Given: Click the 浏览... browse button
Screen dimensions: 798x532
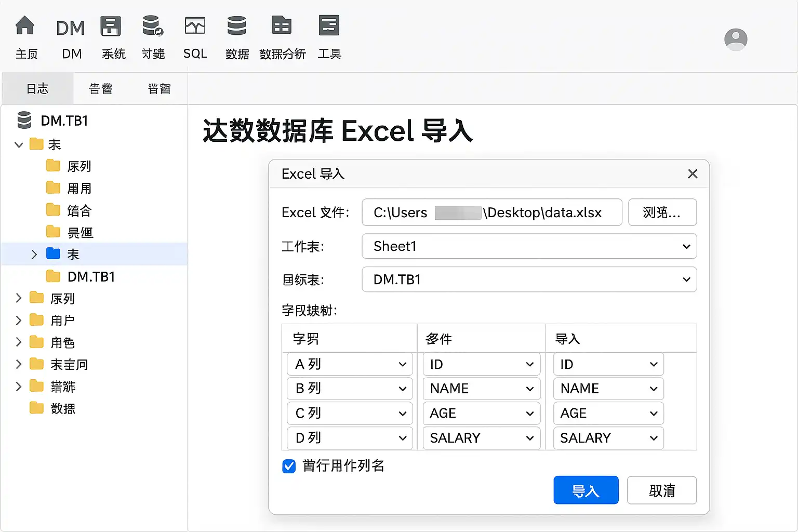Looking at the screenshot, I should point(662,212).
